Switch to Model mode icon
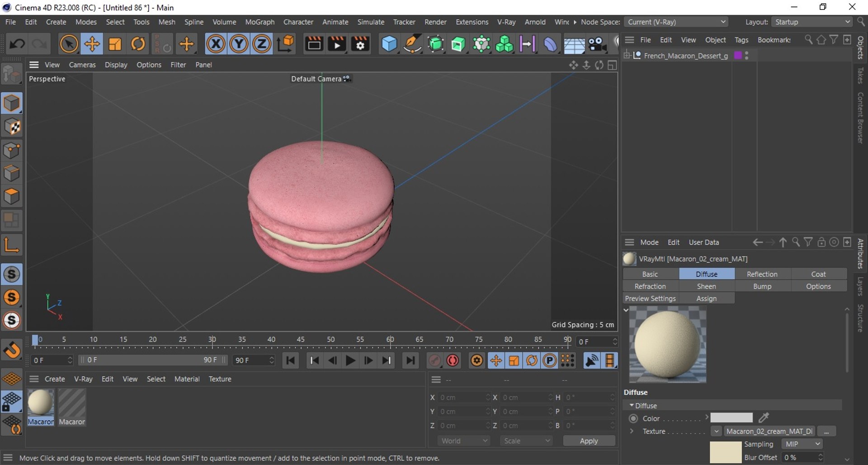 coord(12,104)
